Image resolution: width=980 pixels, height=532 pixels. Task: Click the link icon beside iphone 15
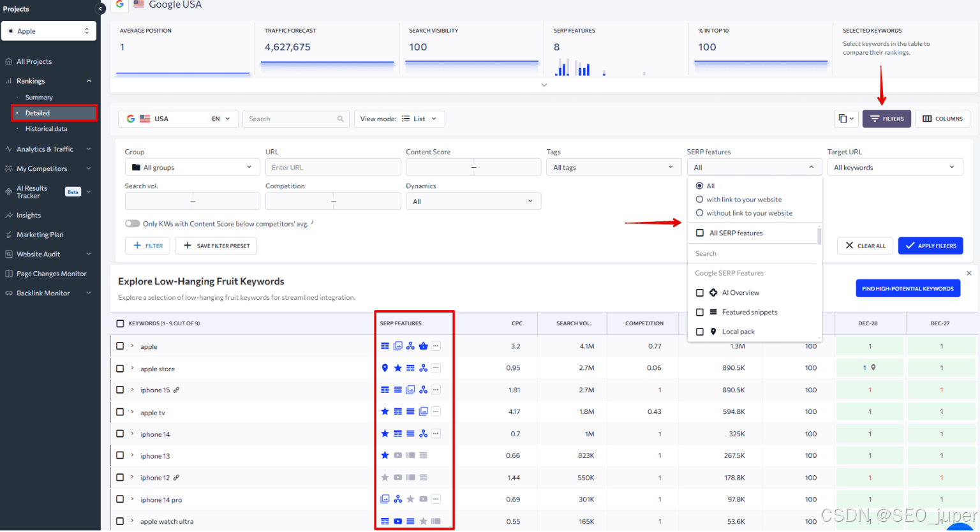click(x=176, y=390)
